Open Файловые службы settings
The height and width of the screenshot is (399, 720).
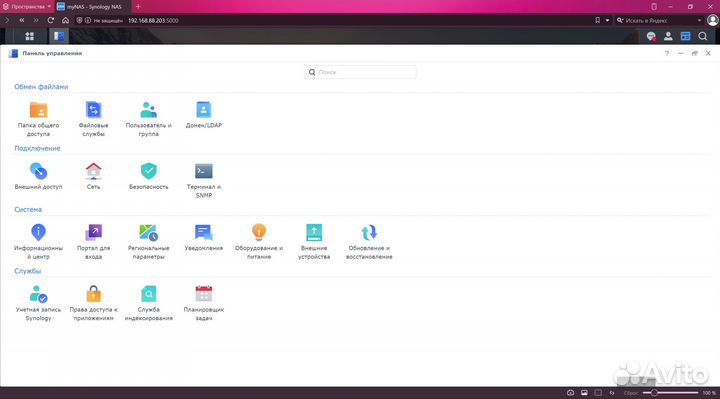pos(93,118)
